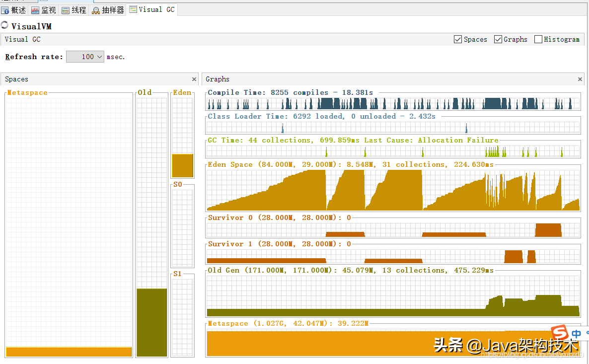The width and height of the screenshot is (589, 364).
Task: Click the Refresh rate label
Action: pos(34,57)
